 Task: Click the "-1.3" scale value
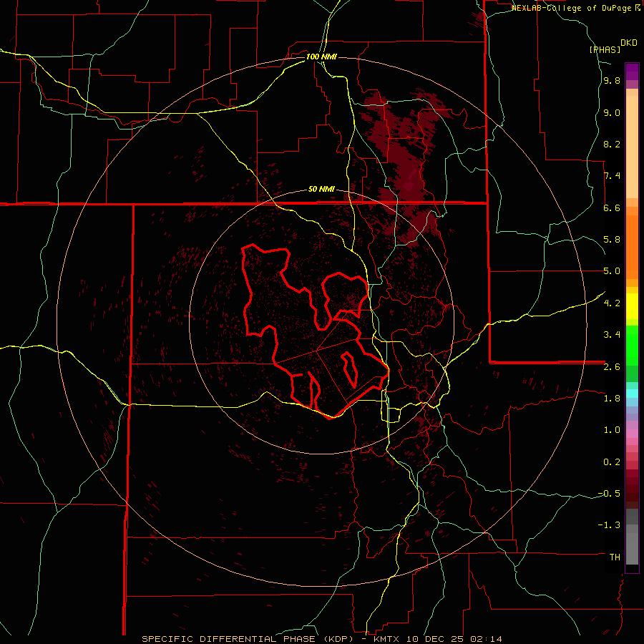coord(609,525)
